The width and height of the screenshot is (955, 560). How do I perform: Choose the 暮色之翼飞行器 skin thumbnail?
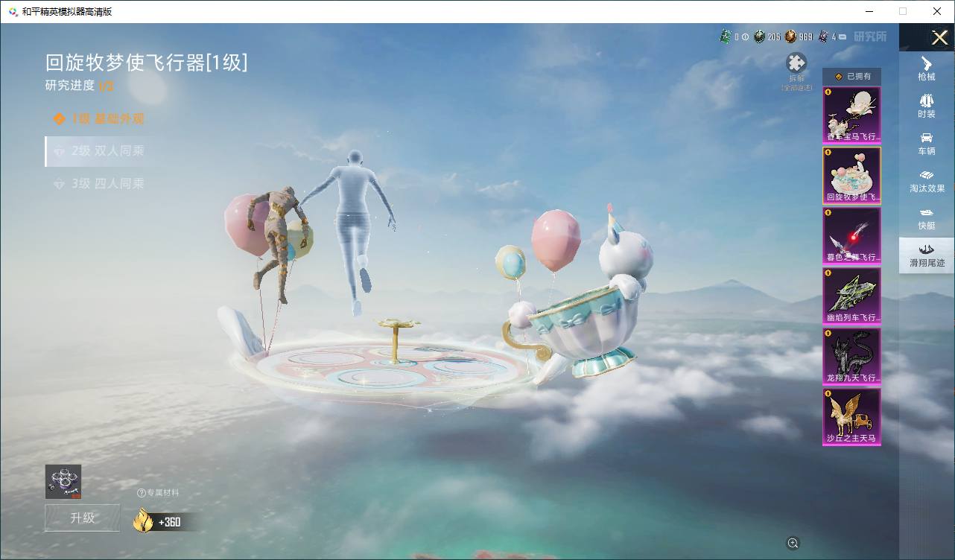pyautogui.click(x=851, y=235)
